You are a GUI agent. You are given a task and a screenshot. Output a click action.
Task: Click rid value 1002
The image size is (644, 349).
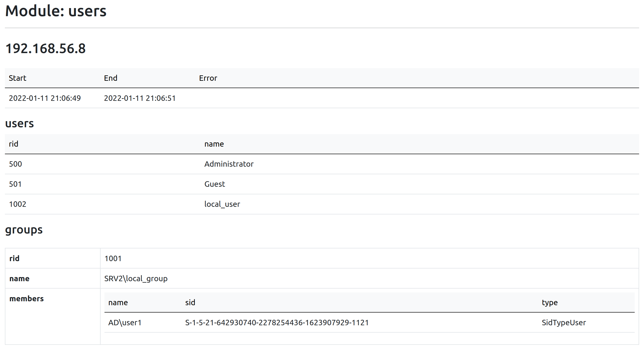(x=18, y=204)
